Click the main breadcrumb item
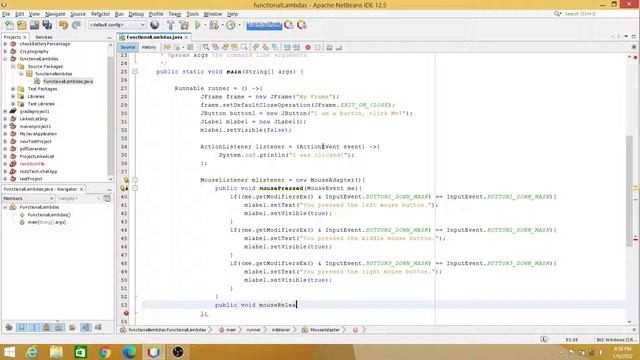Image resolution: width=640 pixels, height=360 pixels. click(231, 330)
